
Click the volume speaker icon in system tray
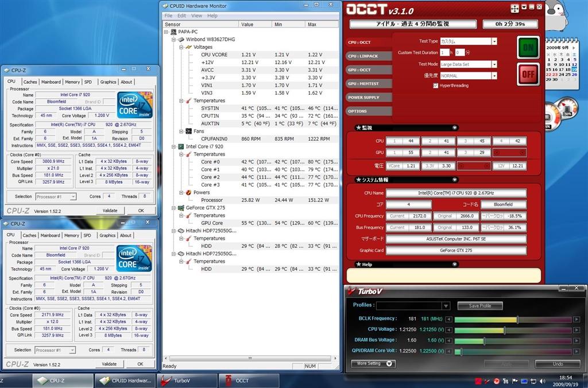point(541,381)
